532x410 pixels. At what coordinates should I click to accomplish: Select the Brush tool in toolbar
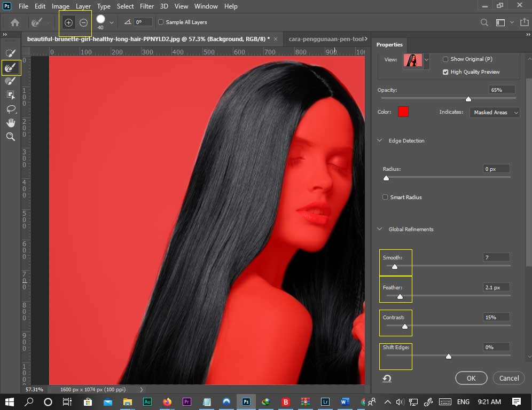11,81
